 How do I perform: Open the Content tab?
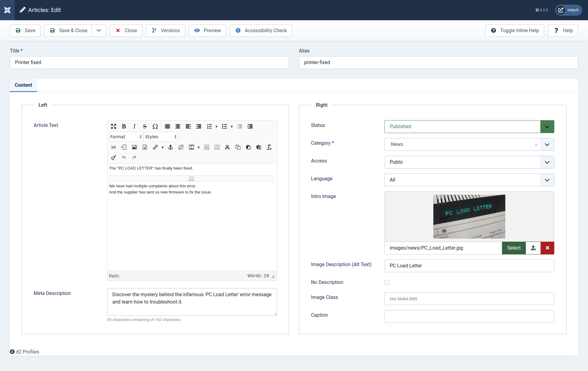24,85
